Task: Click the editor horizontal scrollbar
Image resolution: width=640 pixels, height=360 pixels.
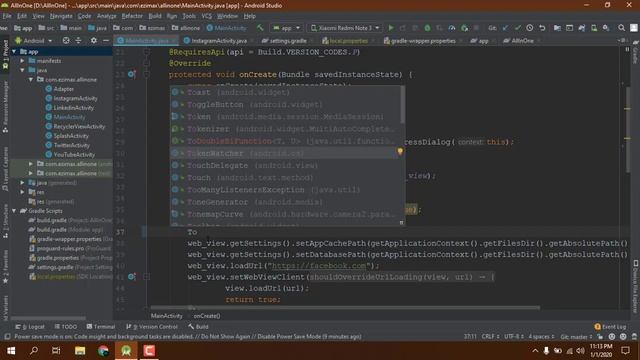Action: click(345, 308)
